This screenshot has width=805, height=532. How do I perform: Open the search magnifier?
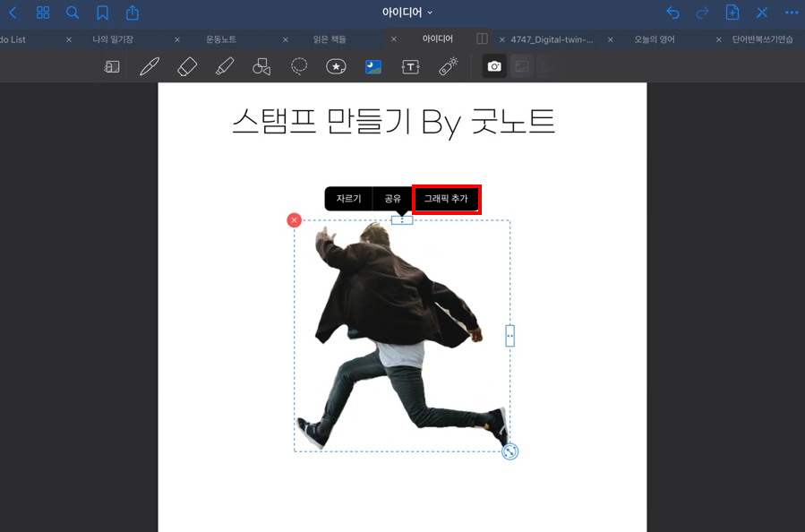pyautogui.click(x=73, y=13)
